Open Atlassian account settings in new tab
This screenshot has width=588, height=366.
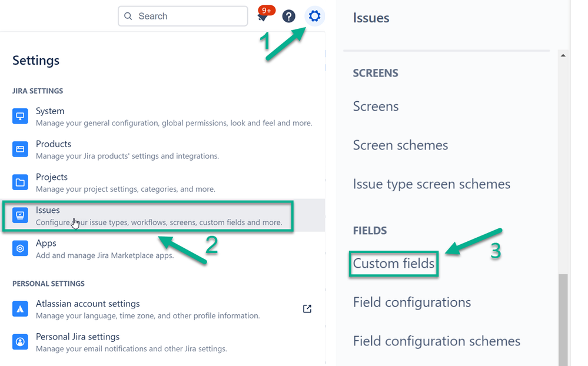pyautogui.click(x=307, y=308)
